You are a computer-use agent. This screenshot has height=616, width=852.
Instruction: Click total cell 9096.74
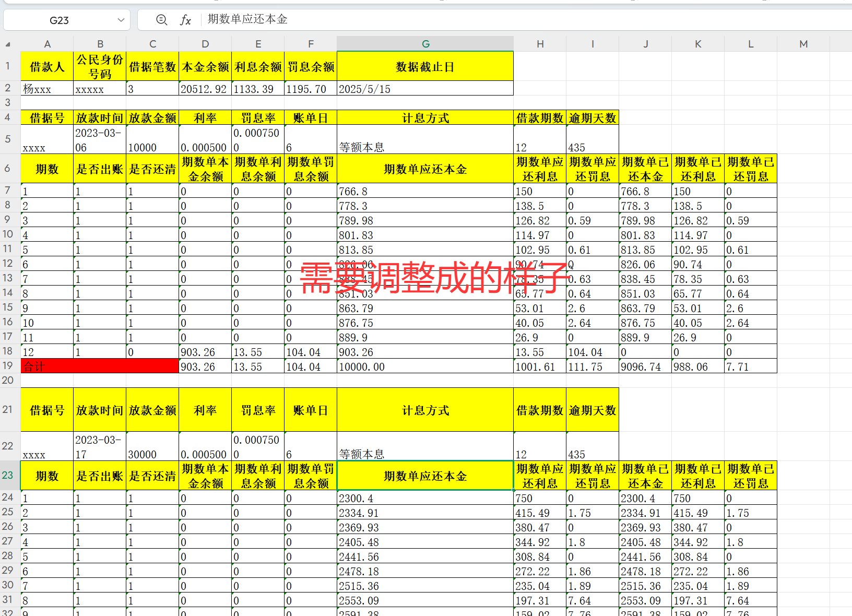(x=645, y=366)
